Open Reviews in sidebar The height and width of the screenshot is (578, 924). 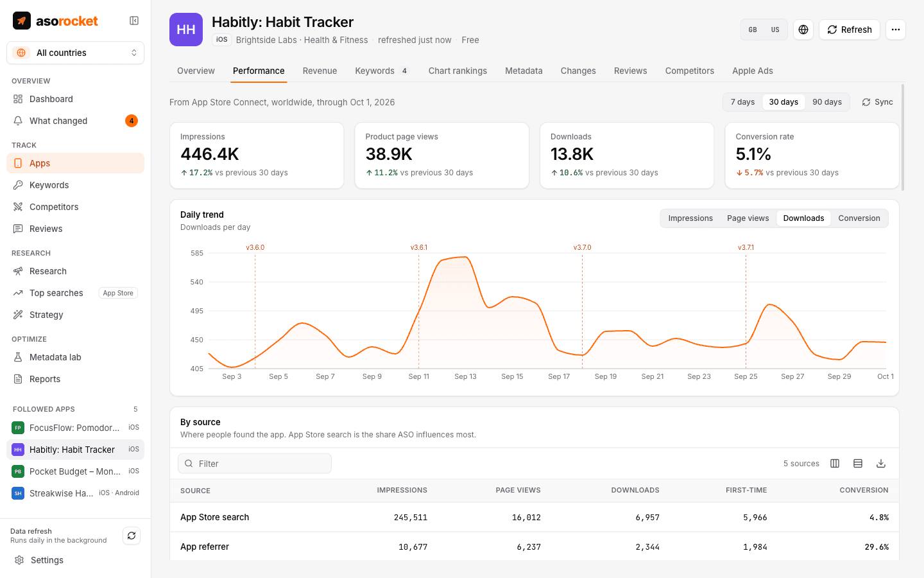(x=75, y=229)
